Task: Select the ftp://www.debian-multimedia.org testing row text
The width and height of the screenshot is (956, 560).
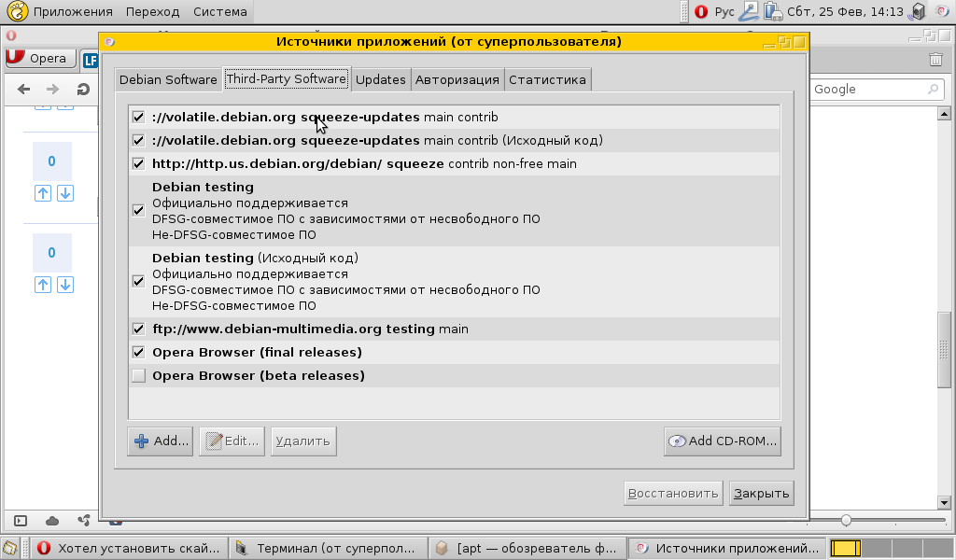Action: [x=310, y=329]
